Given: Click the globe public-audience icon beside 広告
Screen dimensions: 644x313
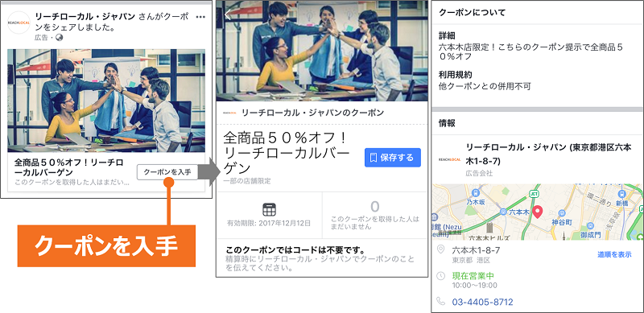Looking at the screenshot, I should [59, 37].
